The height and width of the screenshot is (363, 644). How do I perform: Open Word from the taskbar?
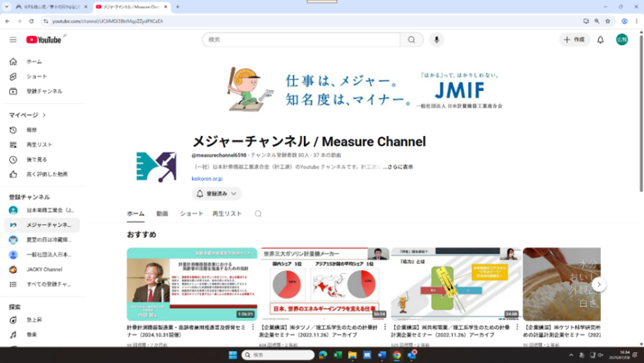pyautogui.click(x=382, y=355)
